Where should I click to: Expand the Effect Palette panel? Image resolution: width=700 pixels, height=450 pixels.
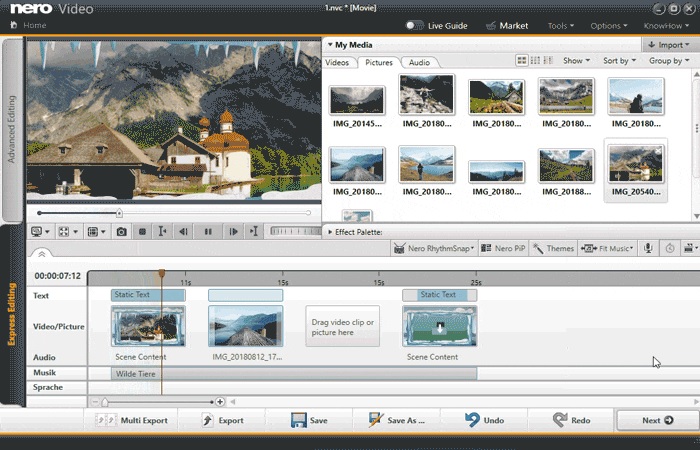tap(331, 232)
